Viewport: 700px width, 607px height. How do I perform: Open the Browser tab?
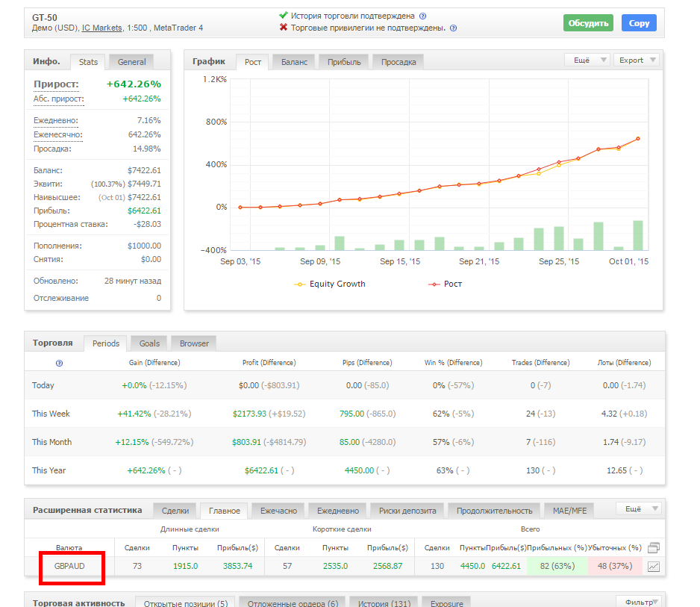pos(194,343)
